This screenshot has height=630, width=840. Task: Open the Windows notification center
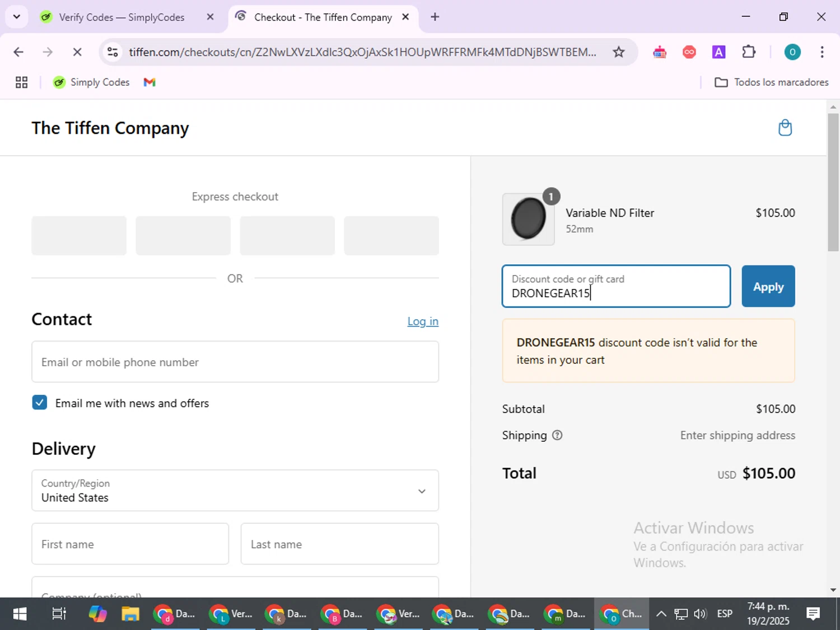(x=813, y=614)
